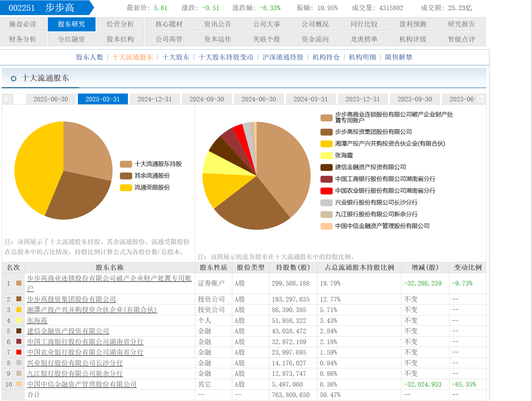Open the 股本结构 tab
532x401 pixels.
tap(120, 39)
